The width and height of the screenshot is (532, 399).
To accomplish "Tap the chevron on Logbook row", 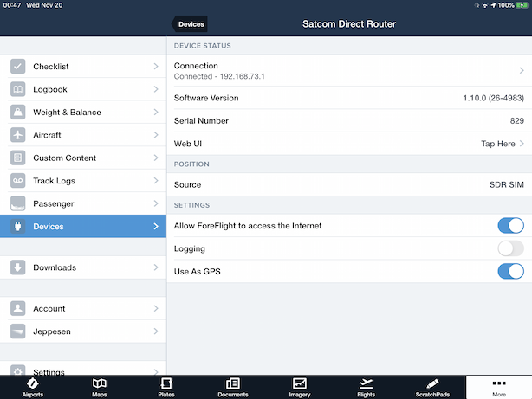I will (156, 89).
